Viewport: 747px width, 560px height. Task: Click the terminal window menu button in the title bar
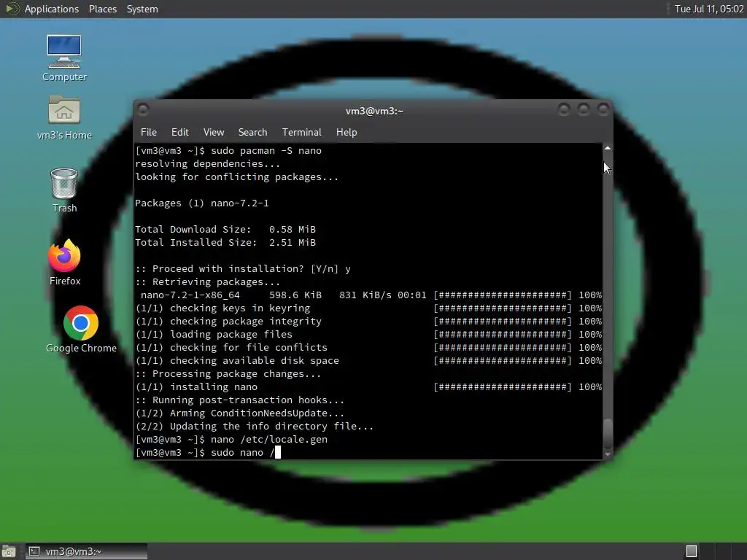click(x=143, y=110)
